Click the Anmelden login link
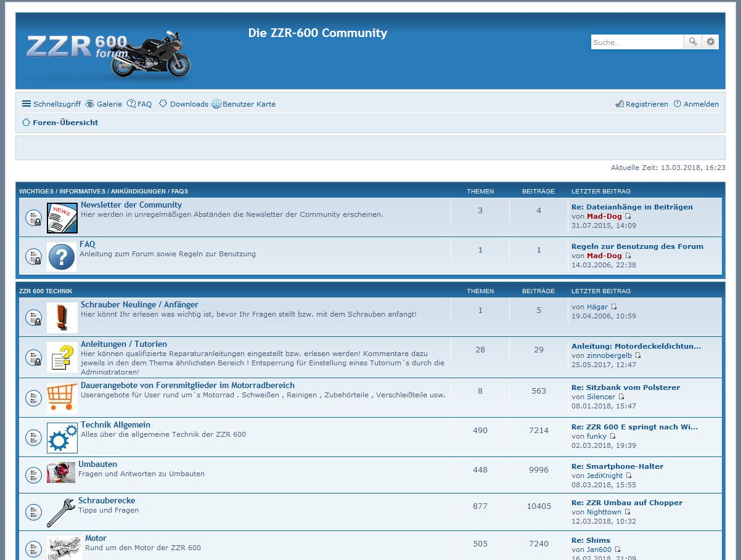Viewport: 741px width, 560px height. point(696,104)
